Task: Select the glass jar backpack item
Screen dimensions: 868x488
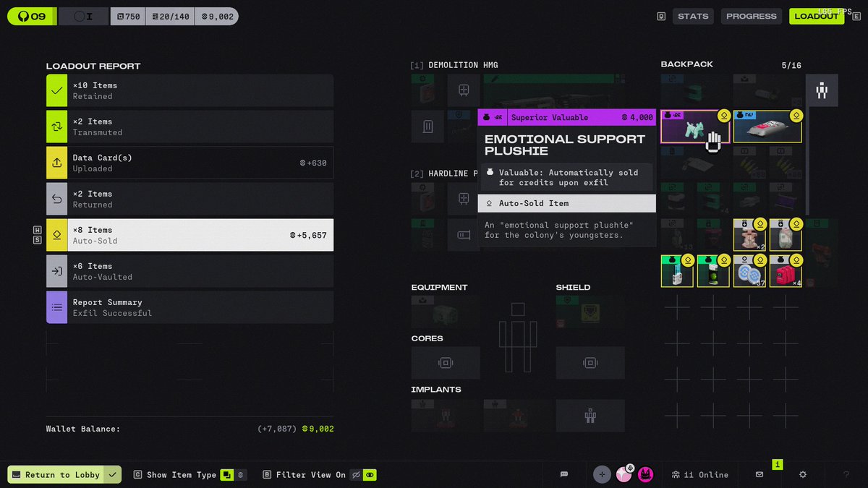Action: [x=786, y=235]
